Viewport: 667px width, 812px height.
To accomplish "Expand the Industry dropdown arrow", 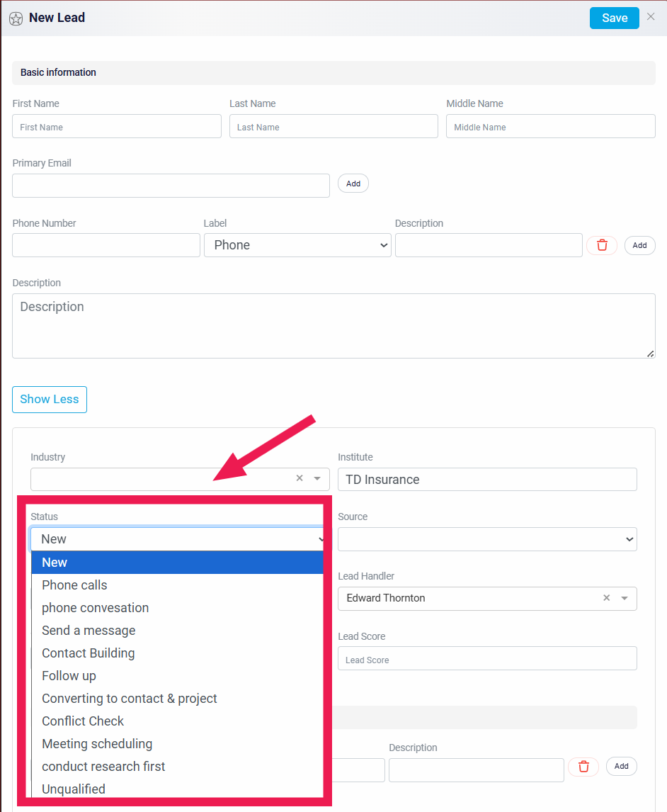I will tap(317, 478).
